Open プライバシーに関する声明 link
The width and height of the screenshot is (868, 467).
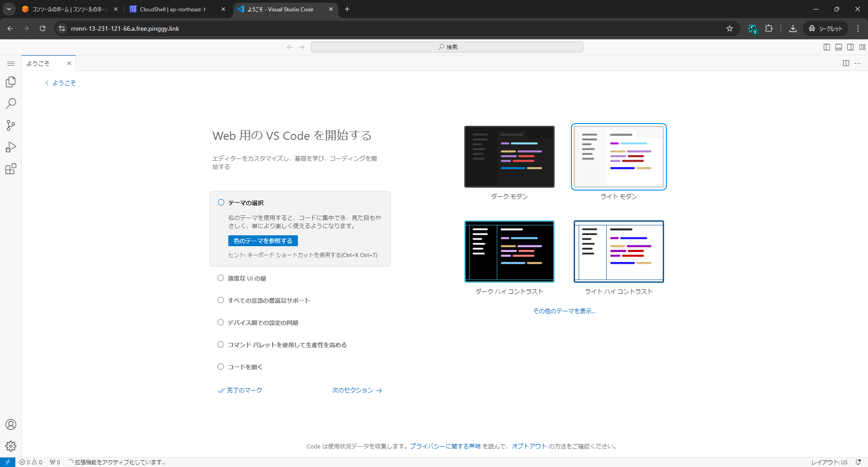point(445,446)
